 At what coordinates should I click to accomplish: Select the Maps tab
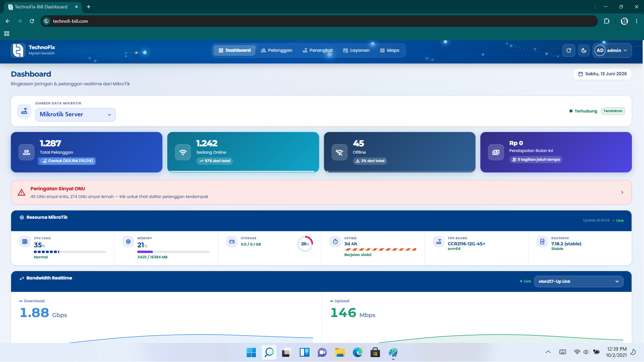coord(389,50)
